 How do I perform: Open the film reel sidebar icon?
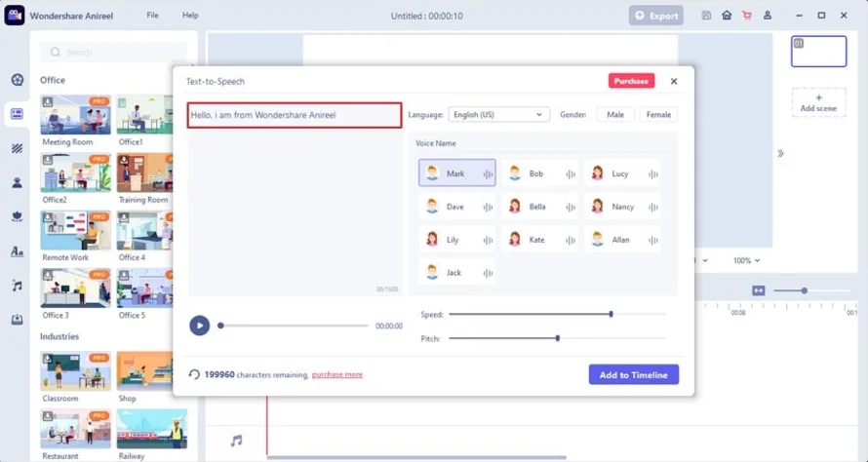(x=18, y=80)
